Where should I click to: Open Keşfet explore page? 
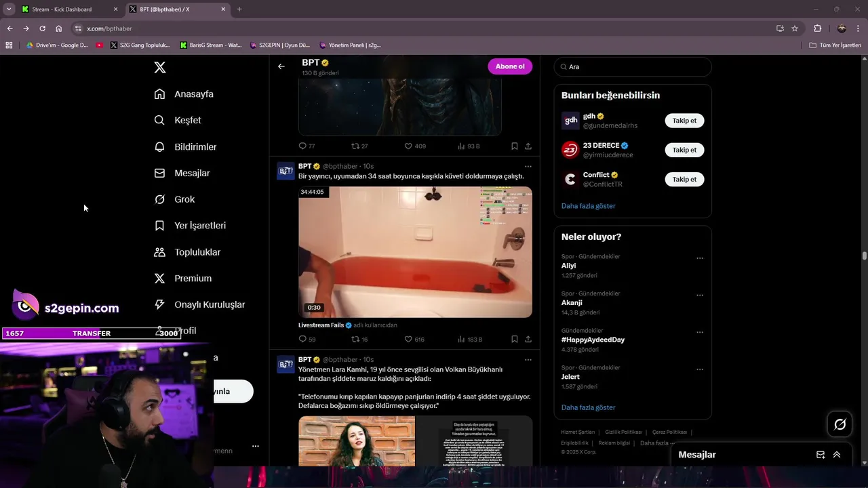tap(178, 120)
